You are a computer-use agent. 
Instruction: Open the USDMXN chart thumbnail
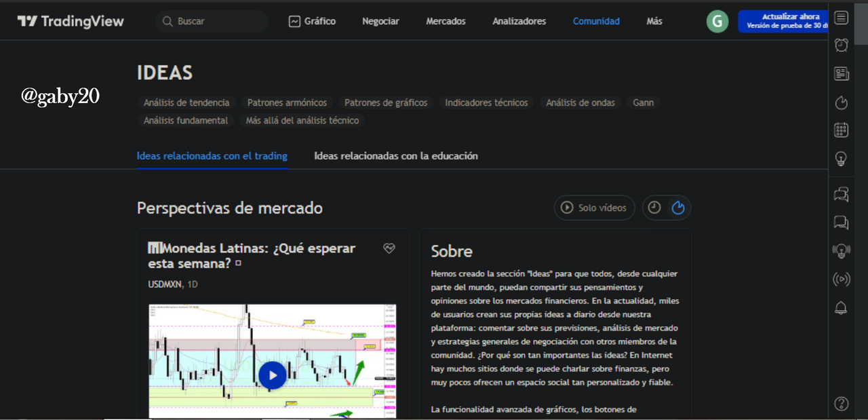[x=273, y=361]
